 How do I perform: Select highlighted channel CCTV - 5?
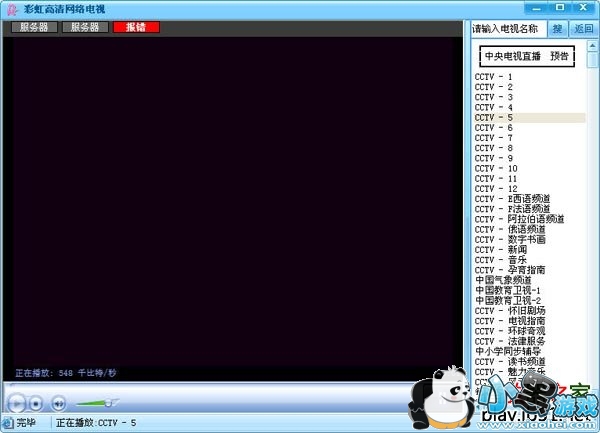pyautogui.click(x=530, y=117)
